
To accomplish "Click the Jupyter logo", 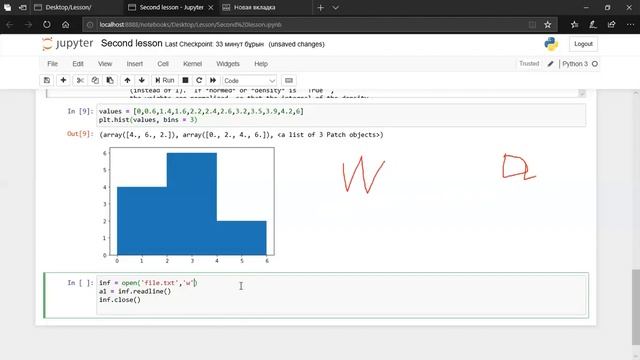I will coord(68,44).
